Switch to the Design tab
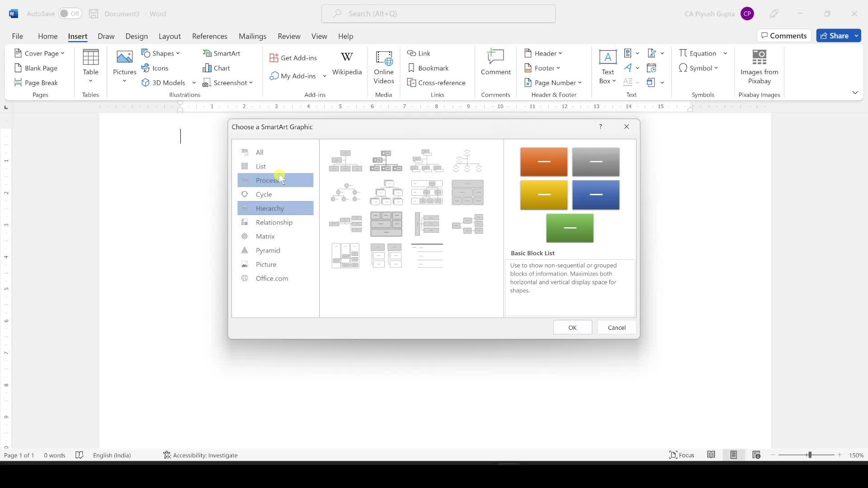Screen dimensions: 868x488 point(137,36)
